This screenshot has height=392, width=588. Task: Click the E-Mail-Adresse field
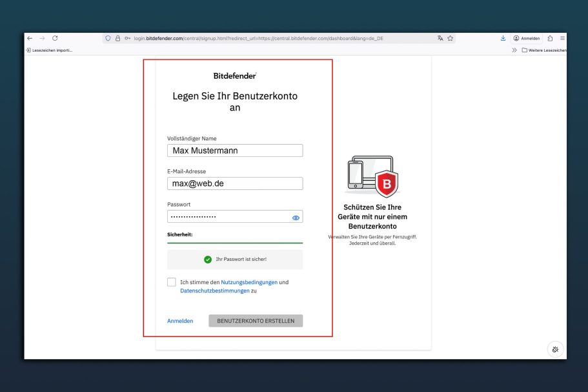point(235,183)
